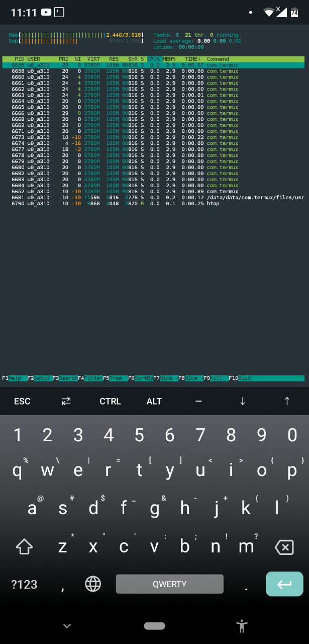Viewport: 309px width, 644px height.
Task: Tap the green Enter key
Action: tap(284, 584)
